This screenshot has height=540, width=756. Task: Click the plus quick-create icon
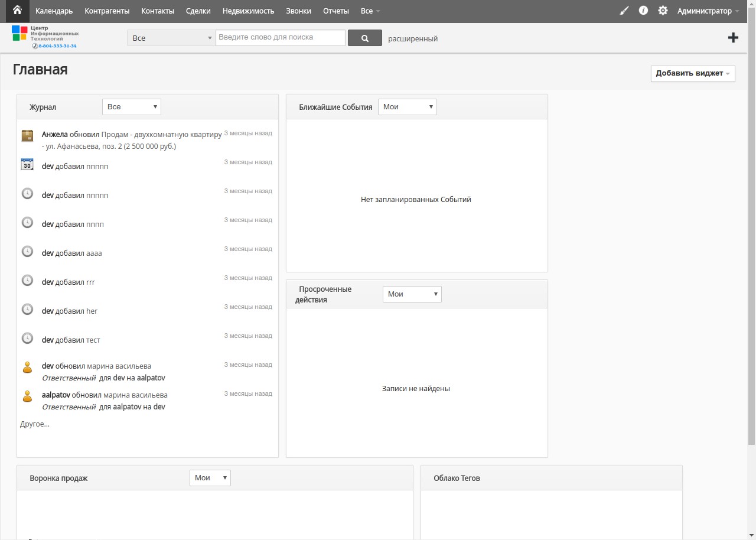click(x=733, y=38)
